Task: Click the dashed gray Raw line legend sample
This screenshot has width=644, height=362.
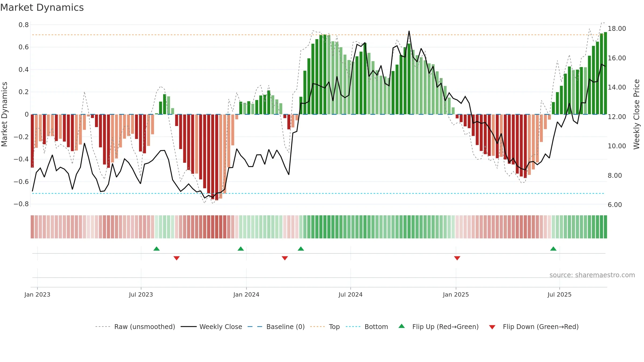Action: tap(103, 327)
